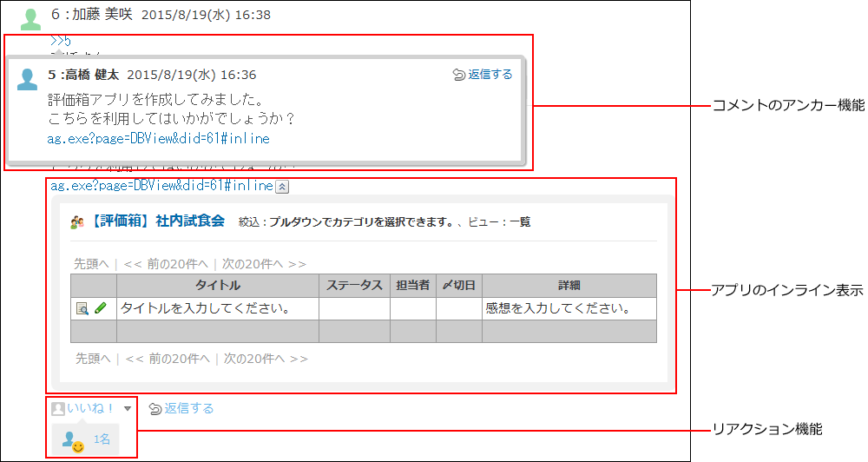
Task: Click the タイトル column header
Action: [x=218, y=286]
